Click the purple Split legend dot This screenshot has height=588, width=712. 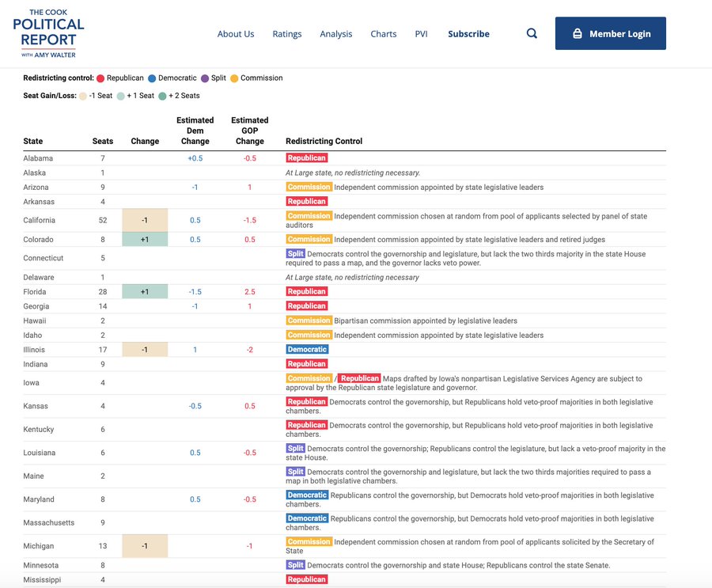coord(205,78)
